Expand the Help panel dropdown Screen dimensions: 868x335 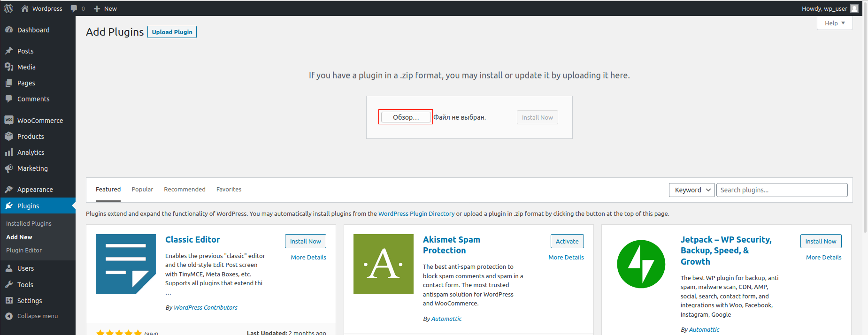click(835, 23)
